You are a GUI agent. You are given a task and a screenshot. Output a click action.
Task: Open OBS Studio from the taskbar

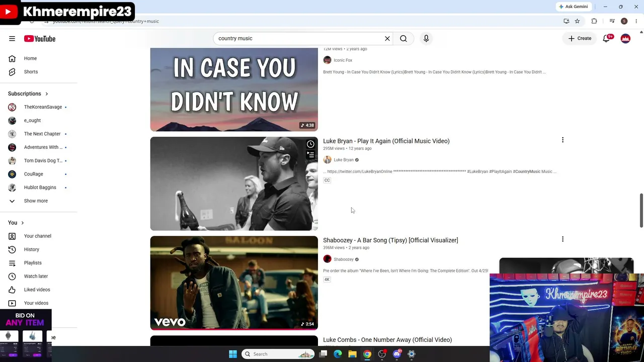click(x=382, y=354)
